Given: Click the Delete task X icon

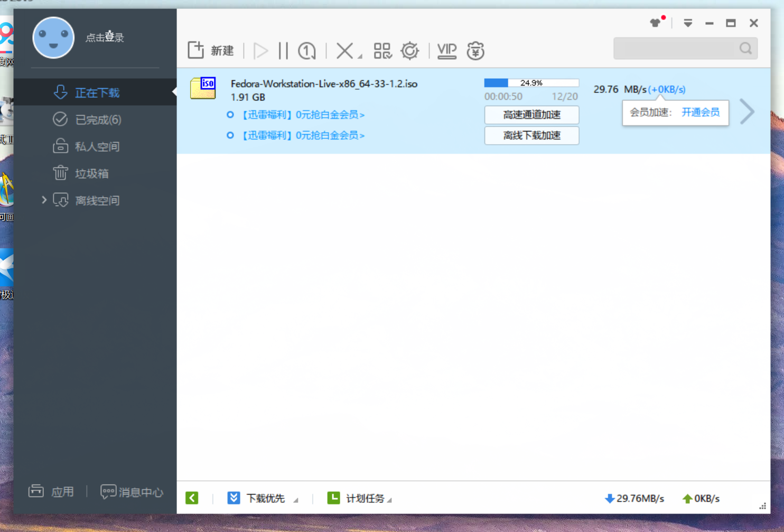Looking at the screenshot, I should click(x=344, y=51).
